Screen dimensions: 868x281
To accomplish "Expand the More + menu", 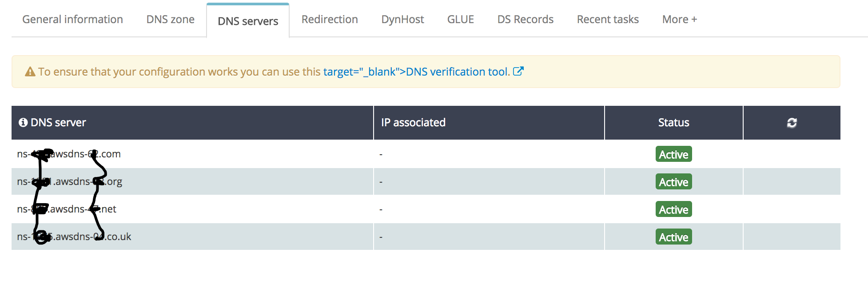I will pyautogui.click(x=679, y=20).
